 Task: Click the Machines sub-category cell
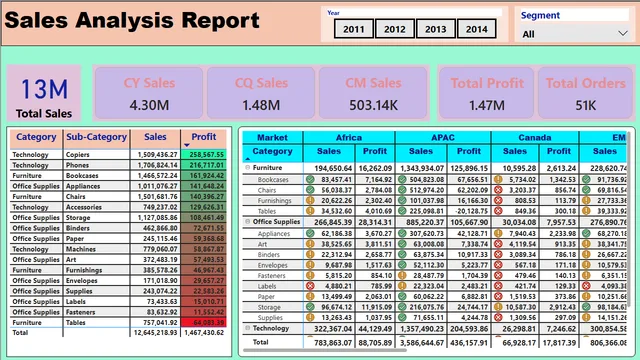coord(97,249)
